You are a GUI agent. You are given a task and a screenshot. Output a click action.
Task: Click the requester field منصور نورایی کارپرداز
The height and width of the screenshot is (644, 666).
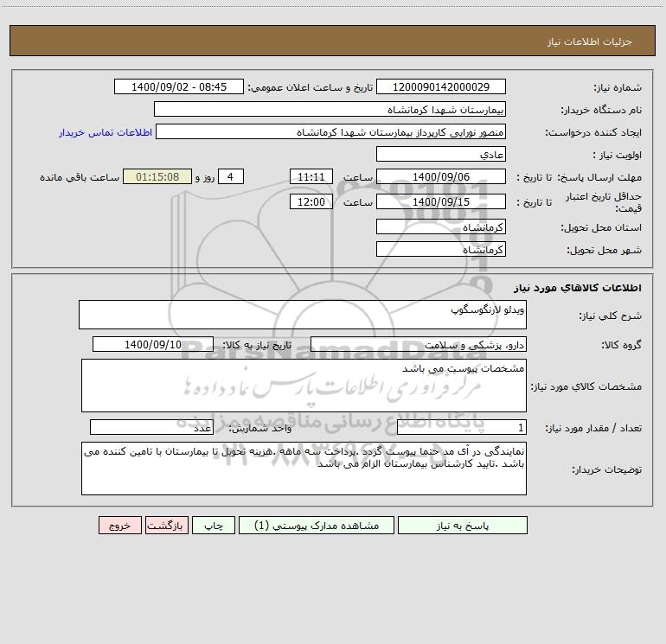pos(331,132)
